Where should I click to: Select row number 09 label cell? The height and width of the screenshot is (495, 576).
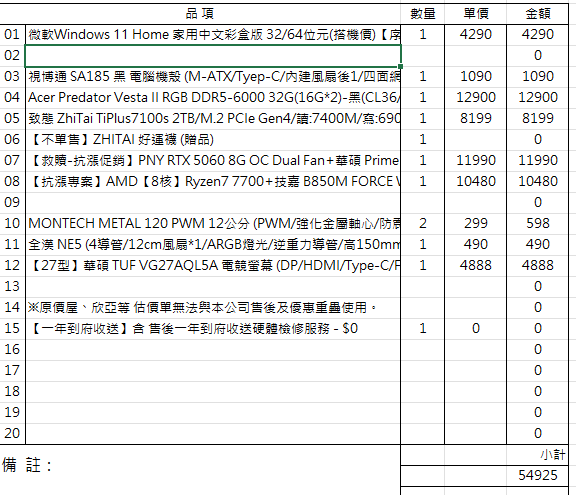pos(12,202)
